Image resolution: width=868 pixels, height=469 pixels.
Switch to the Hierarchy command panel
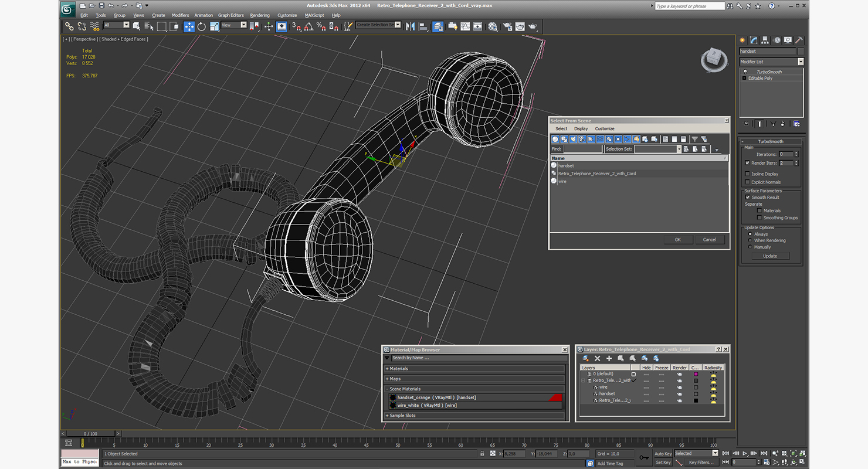click(765, 40)
